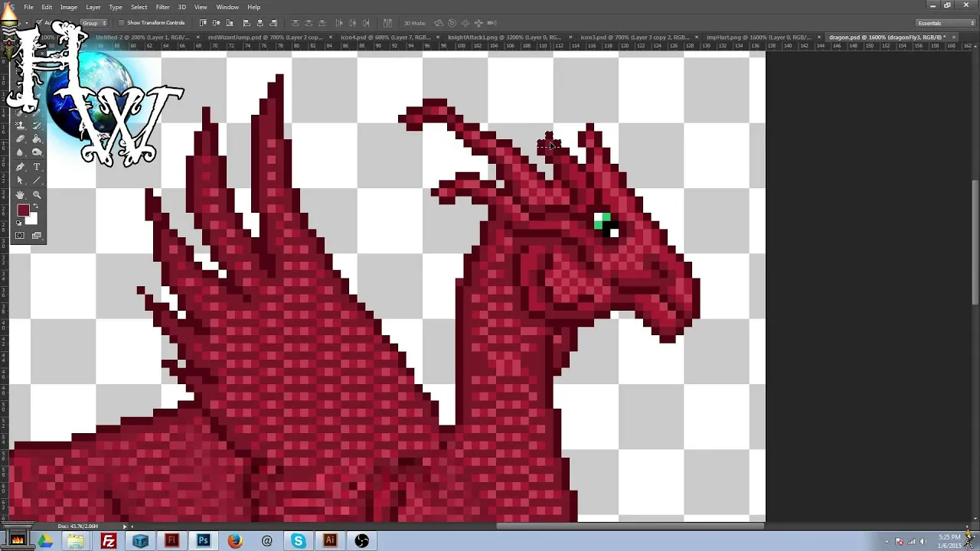Click the Auto-Align Layers icon
Viewport: 980px width, 551px height.
[x=387, y=23]
